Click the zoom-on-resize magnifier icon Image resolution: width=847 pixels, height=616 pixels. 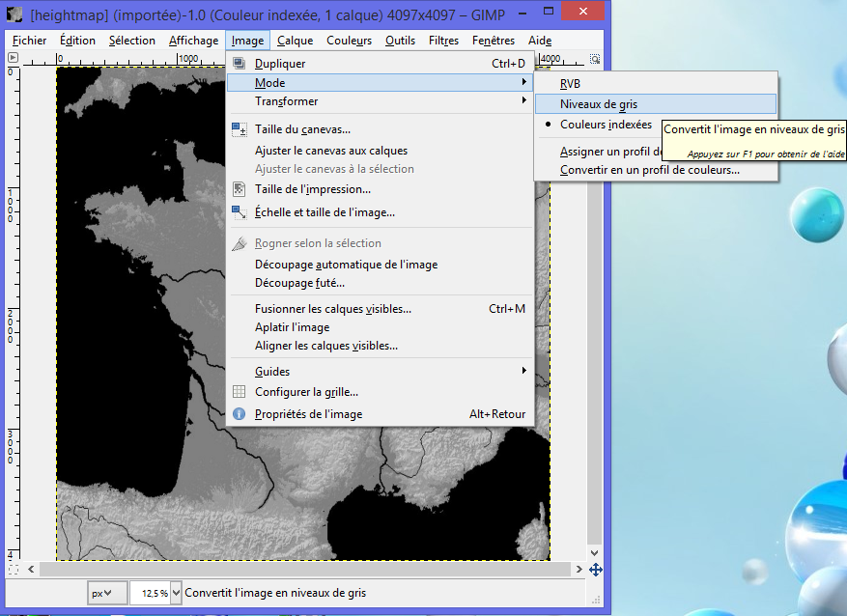click(595, 58)
